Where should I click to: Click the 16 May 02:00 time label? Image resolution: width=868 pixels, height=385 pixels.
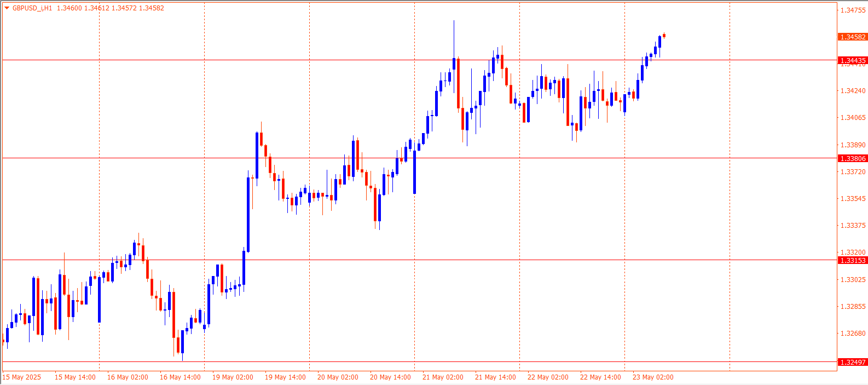(x=128, y=377)
